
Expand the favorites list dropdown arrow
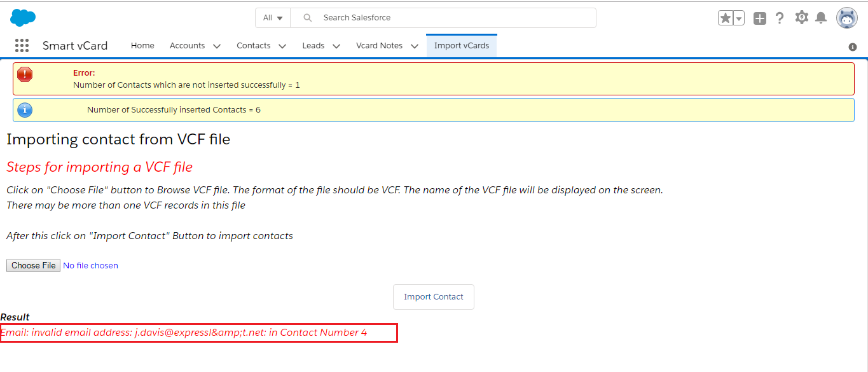(x=739, y=18)
